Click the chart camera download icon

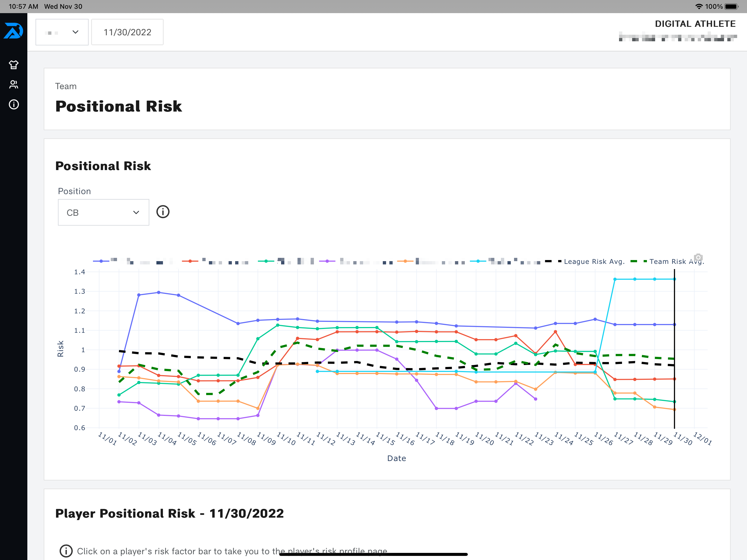698,257
